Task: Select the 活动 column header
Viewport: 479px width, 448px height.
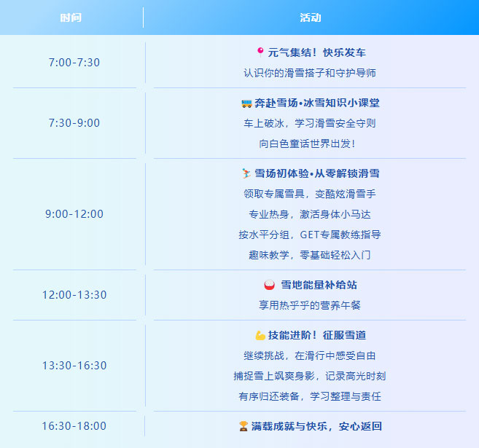Action: click(310, 17)
